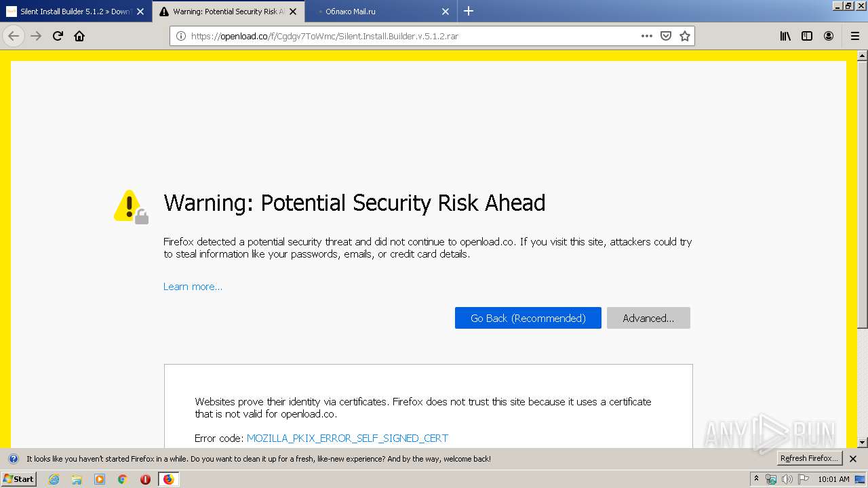
Task: Open the Firefox hamburger menu
Action: click(x=854, y=36)
